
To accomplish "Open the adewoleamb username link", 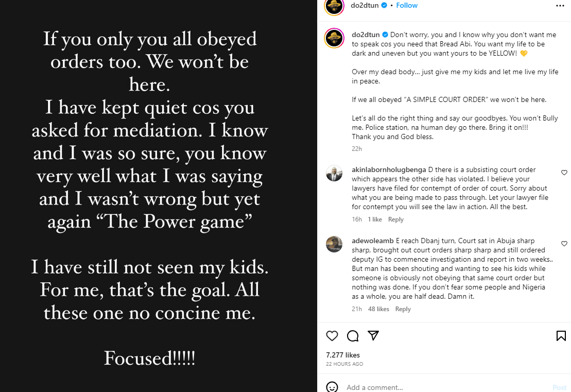I will coord(373,241).
